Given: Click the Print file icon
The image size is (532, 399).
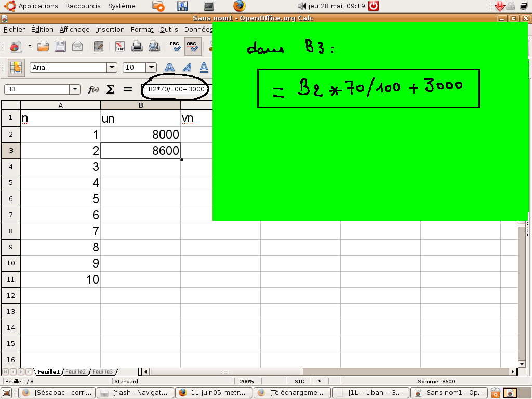Looking at the screenshot, I should point(137,47).
